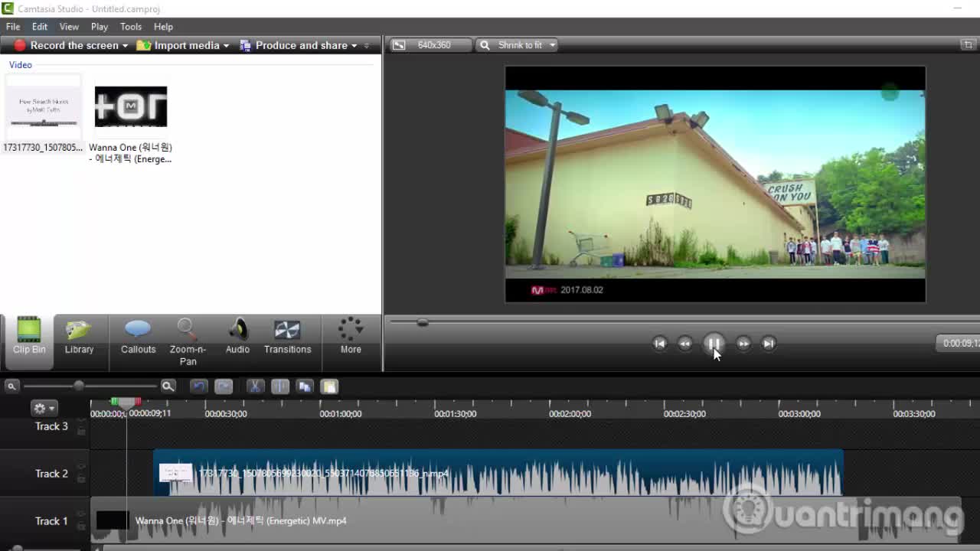
Task: Click the timeline playhead marker
Action: pyautogui.click(x=126, y=403)
